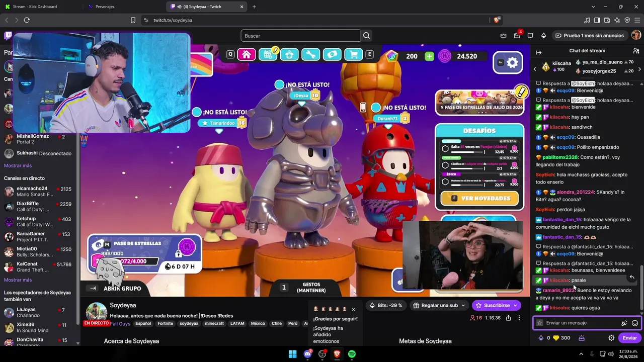This screenshot has width=644, height=362.
Task: Share the stream icon
Action: pos(509,318)
